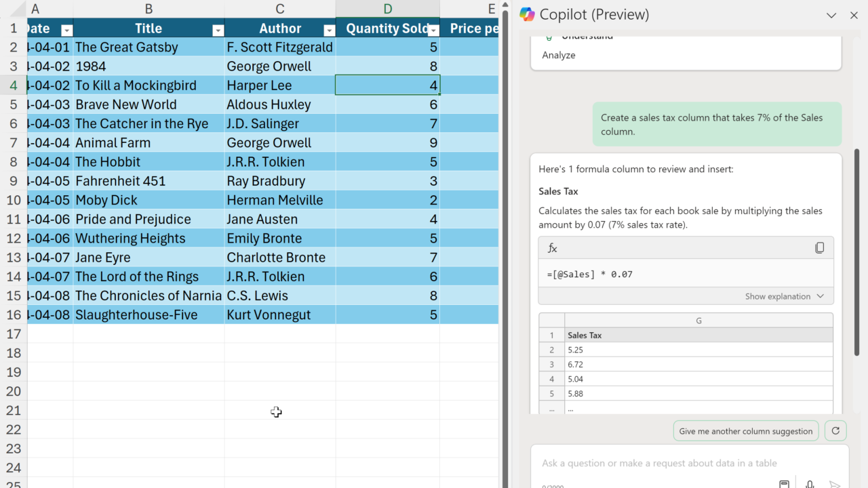
Task: Collapse the Copilot pane using the chevron
Action: (831, 15)
